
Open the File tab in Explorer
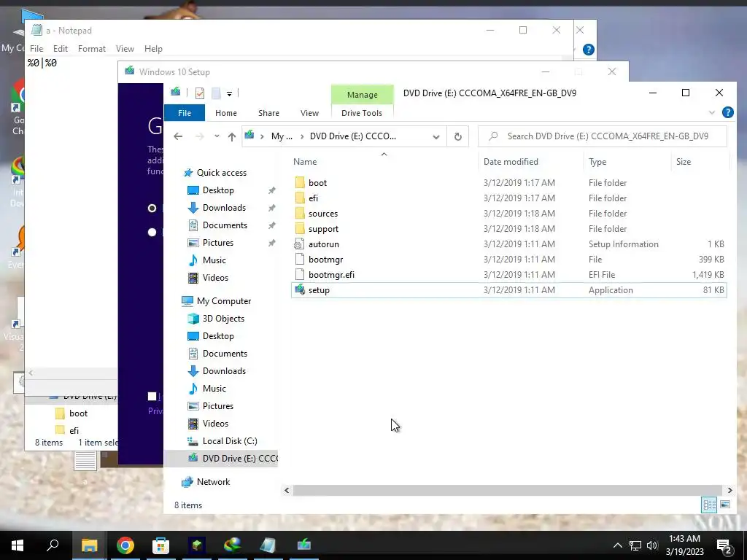pos(185,113)
